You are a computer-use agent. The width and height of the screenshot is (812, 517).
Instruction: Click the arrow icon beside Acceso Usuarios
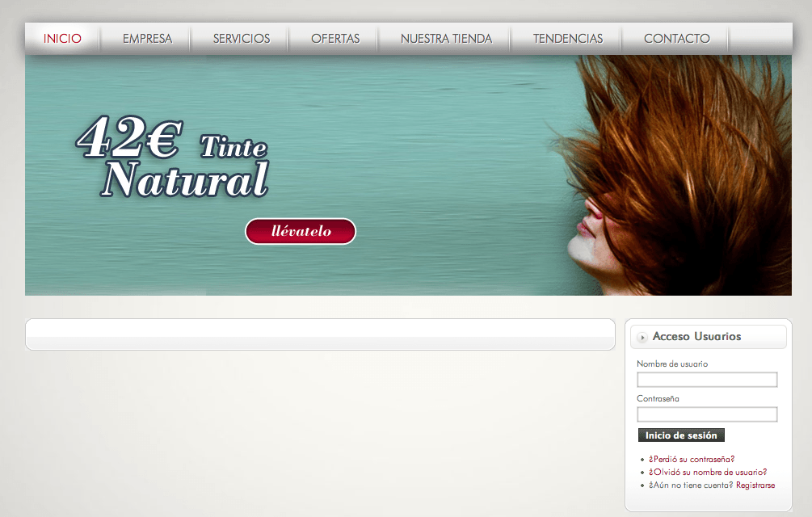click(x=642, y=338)
